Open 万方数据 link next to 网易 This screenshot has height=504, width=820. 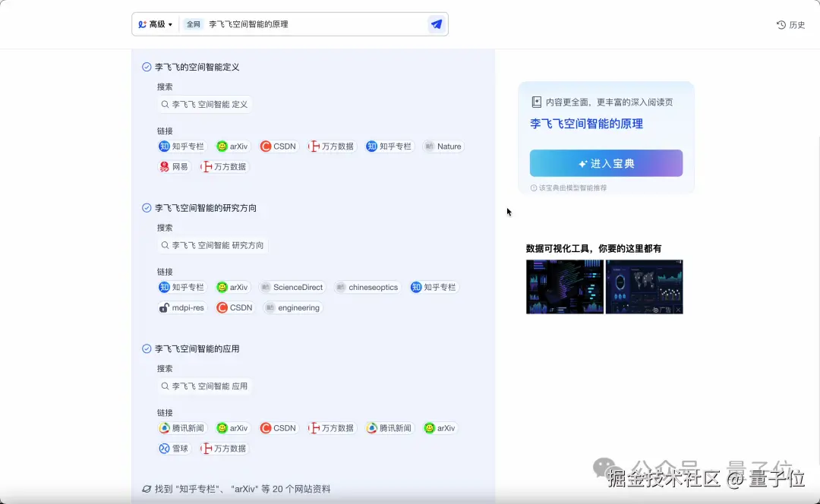pyautogui.click(x=224, y=167)
